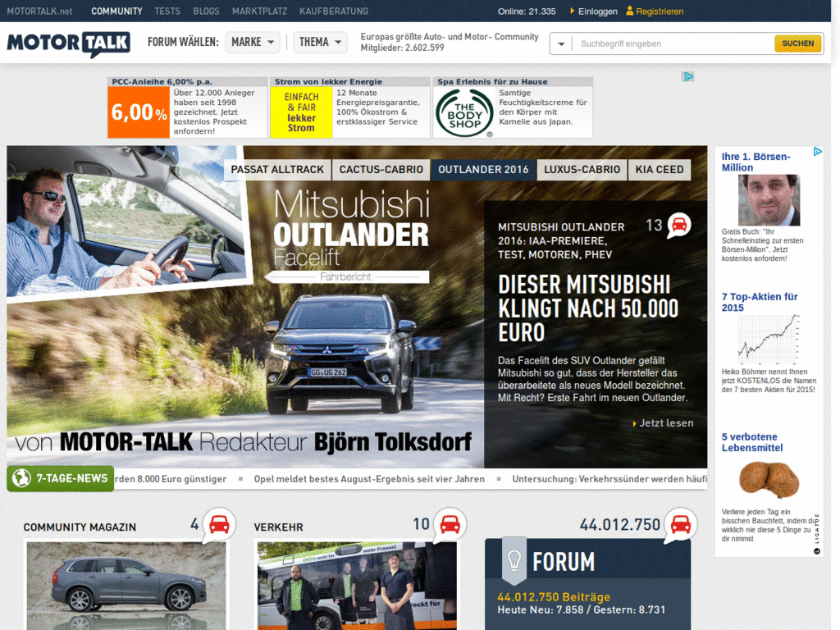Click the orange 6,00% ad tile
This screenshot has width=840, height=630.
pos(139,112)
